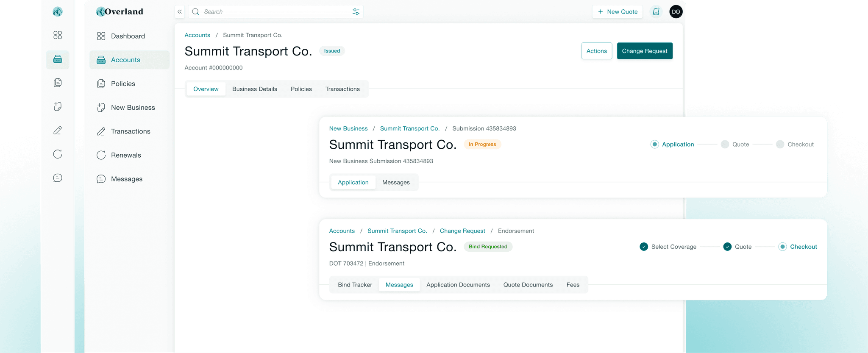Viewport: 868px width, 353px height.
Task: Click completed Quote step in endorsement card
Action: coord(737,247)
